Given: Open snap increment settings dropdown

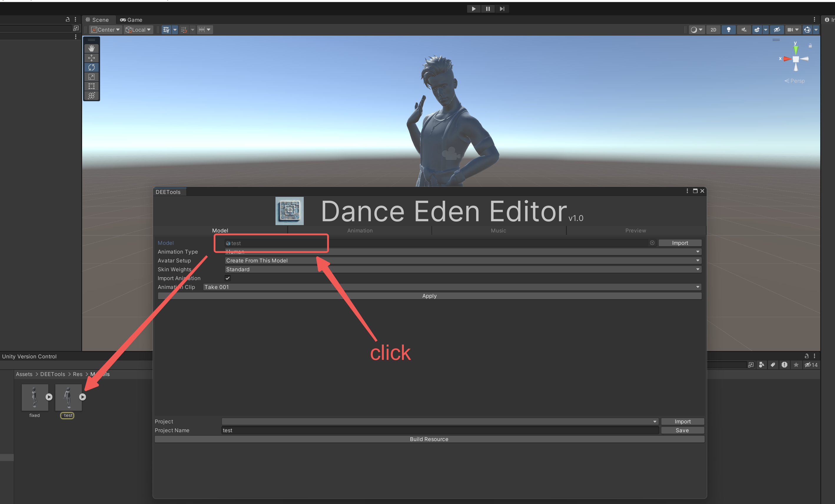Looking at the screenshot, I should coord(205,30).
